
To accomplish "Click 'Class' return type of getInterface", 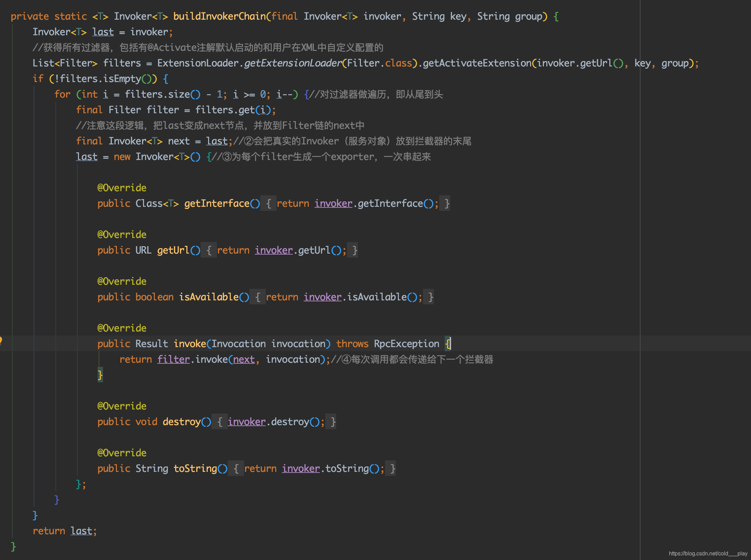I will click(x=149, y=203).
